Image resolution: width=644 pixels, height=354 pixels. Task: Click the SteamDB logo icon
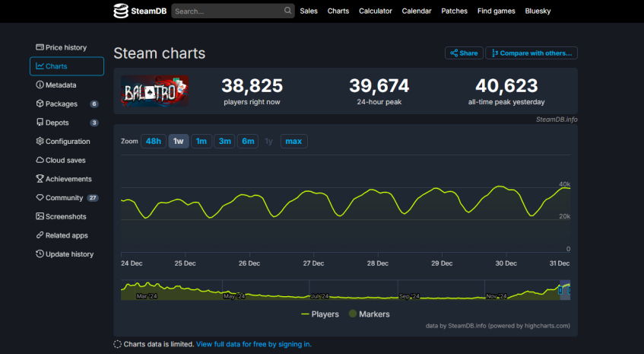pos(121,11)
